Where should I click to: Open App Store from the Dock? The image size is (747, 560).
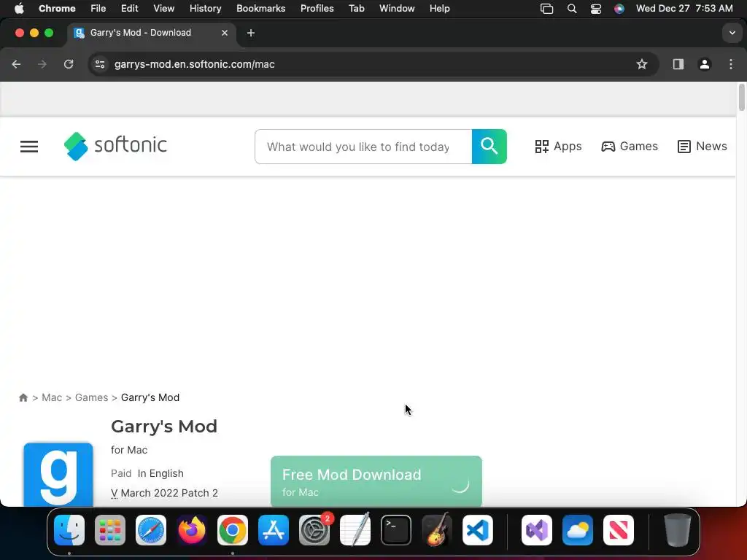(274, 530)
